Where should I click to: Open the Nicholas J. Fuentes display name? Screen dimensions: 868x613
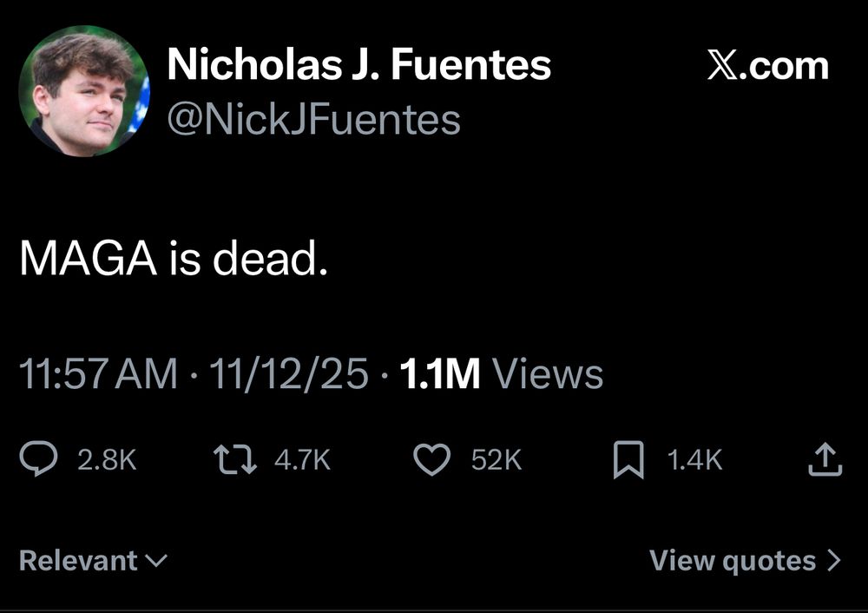coord(358,65)
